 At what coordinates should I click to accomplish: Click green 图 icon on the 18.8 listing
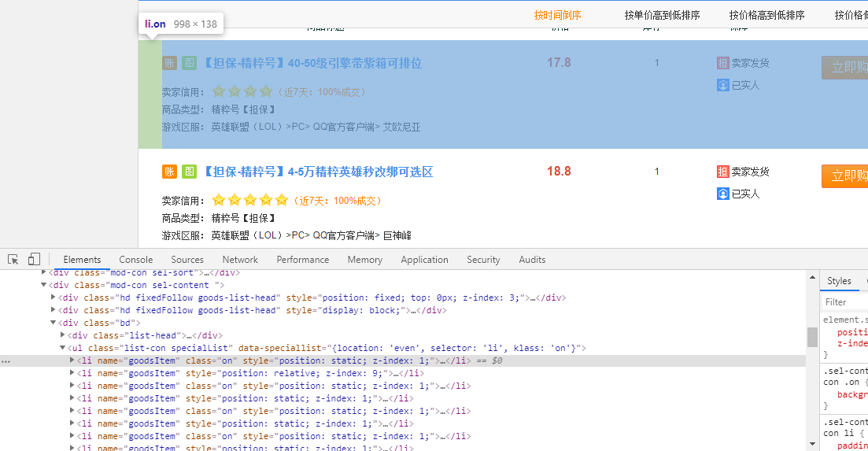190,172
